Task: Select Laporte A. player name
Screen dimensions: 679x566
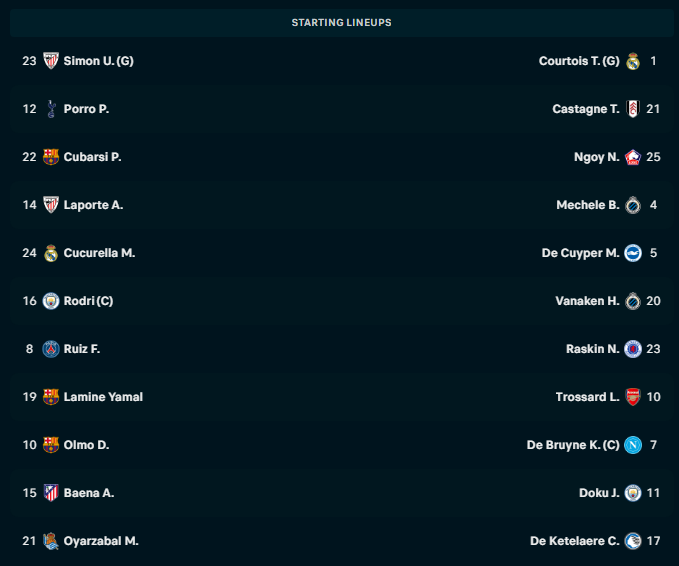Action: point(93,205)
